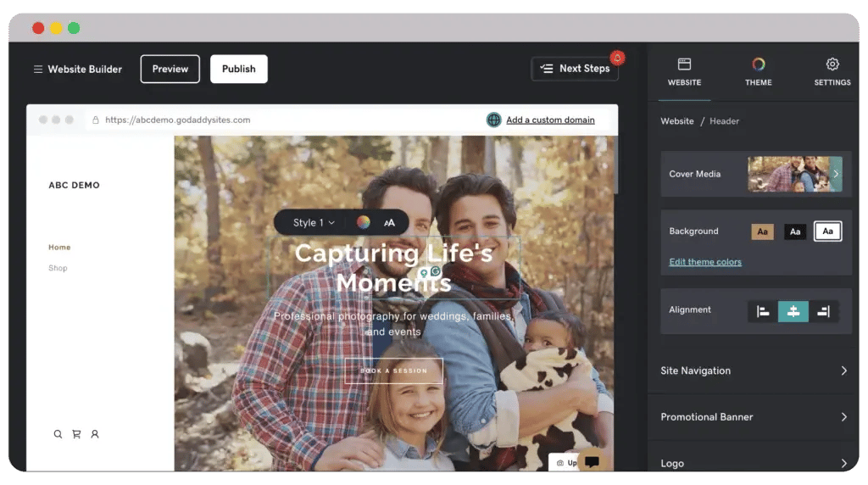Click the Edit theme colors link
868x485 pixels.
[705, 262]
